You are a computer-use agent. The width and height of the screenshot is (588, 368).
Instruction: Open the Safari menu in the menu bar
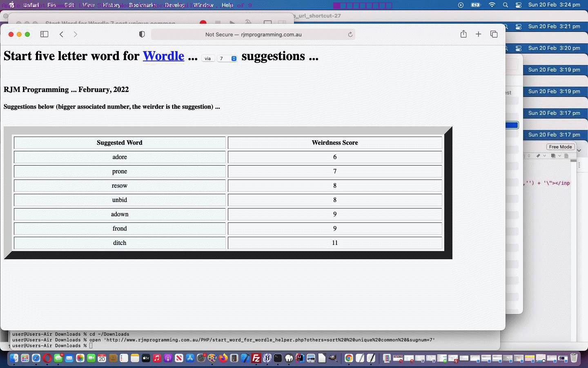tap(31, 5)
